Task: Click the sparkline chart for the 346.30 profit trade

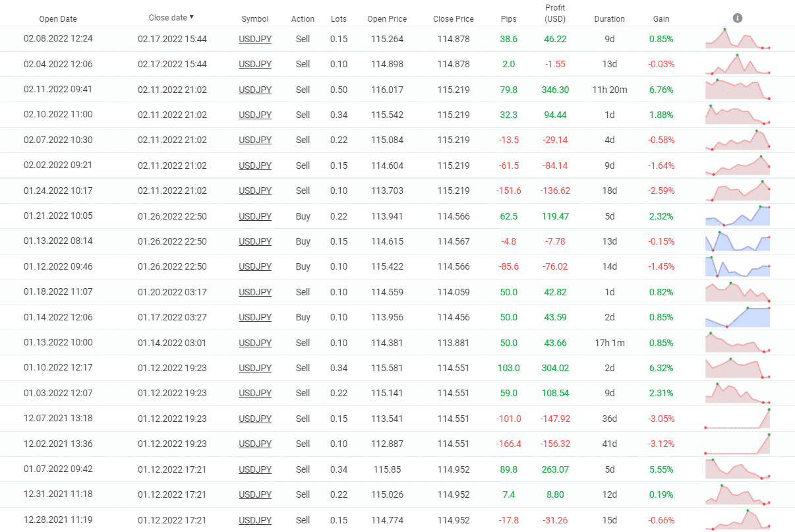Action: (737, 89)
